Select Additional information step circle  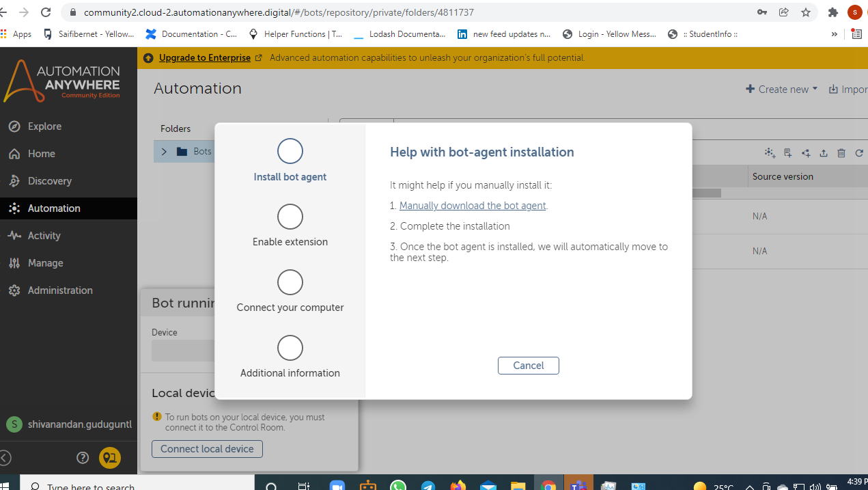(290, 348)
